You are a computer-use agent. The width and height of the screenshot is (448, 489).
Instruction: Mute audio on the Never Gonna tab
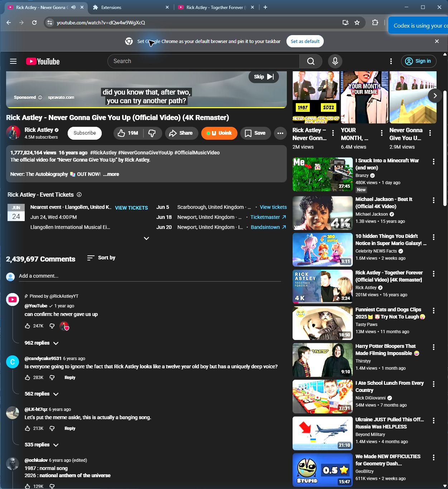coord(73,7)
